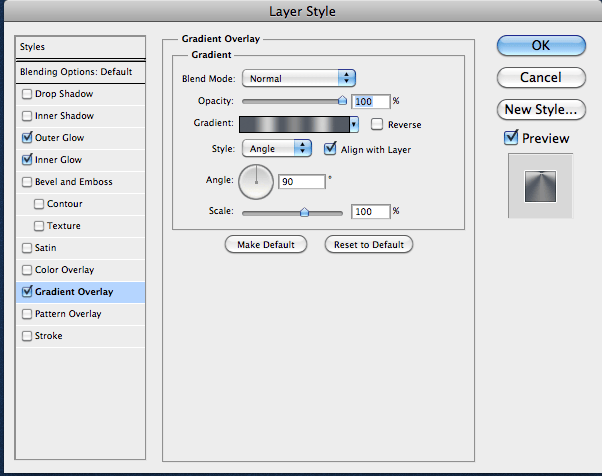The height and width of the screenshot is (476, 602).
Task: Click the style preview thumbnail
Action: (x=540, y=186)
